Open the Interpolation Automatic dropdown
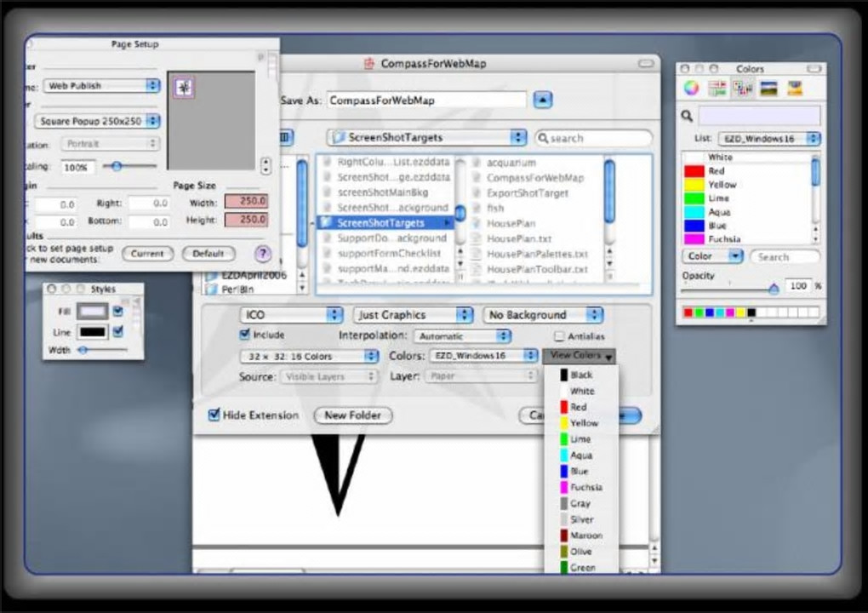The image size is (868, 613). (462, 336)
